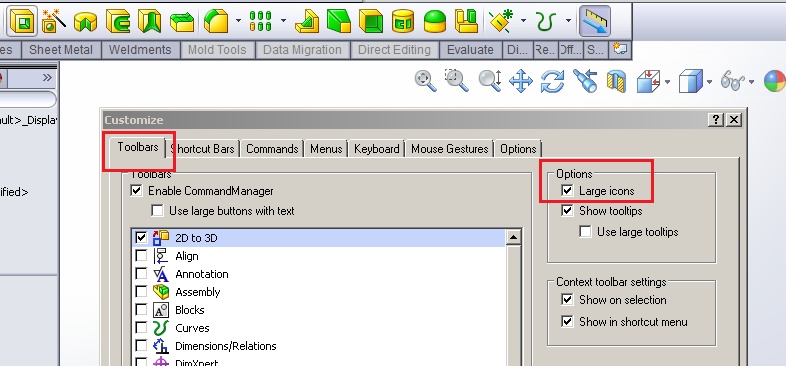Viewport: 786px width, 366px height.
Task: Uncheck the 2D to 3D toolbar
Action: tap(141, 238)
